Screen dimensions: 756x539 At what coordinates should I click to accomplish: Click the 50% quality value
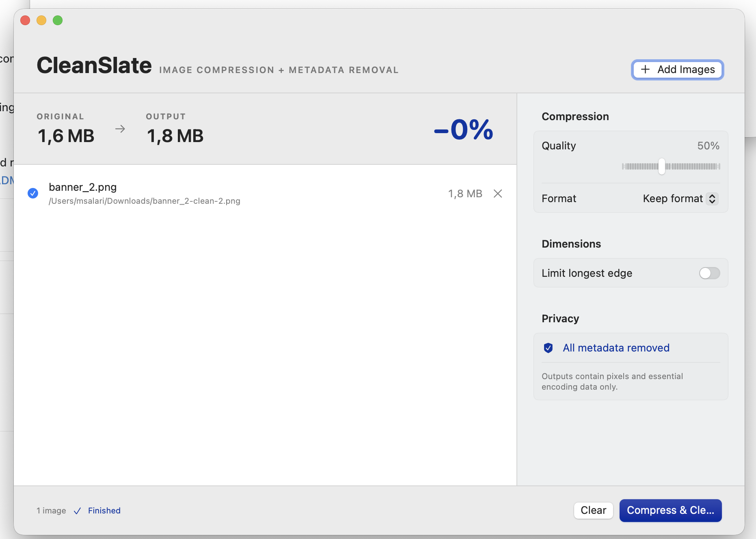coord(708,146)
